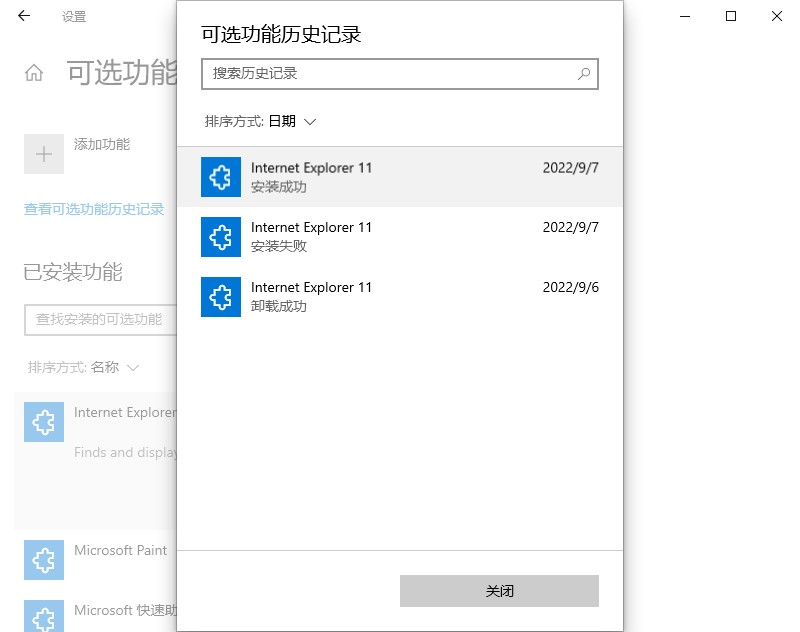Click Internet Explorer icon in installed features list
800x632 pixels.
(44, 422)
